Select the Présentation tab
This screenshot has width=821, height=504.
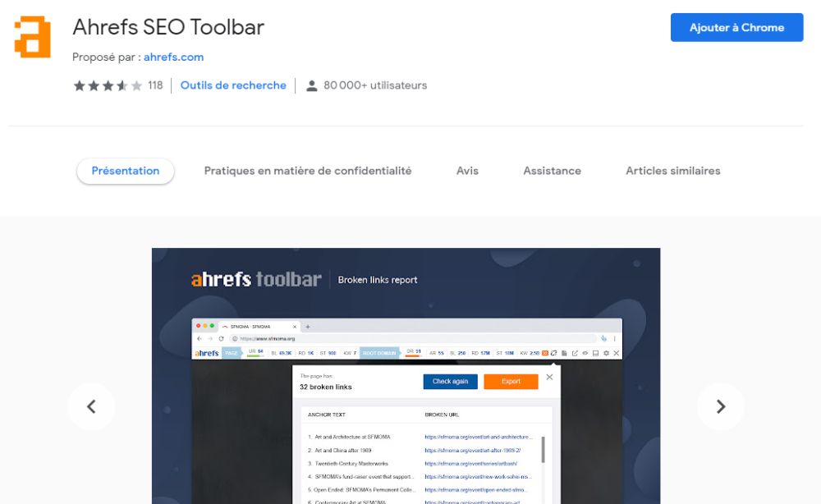(x=125, y=171)
